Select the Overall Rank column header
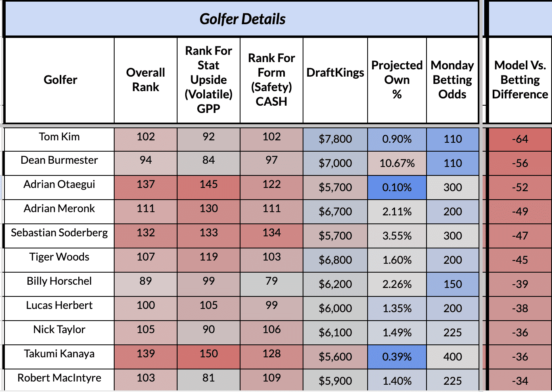 pos(146,80)
